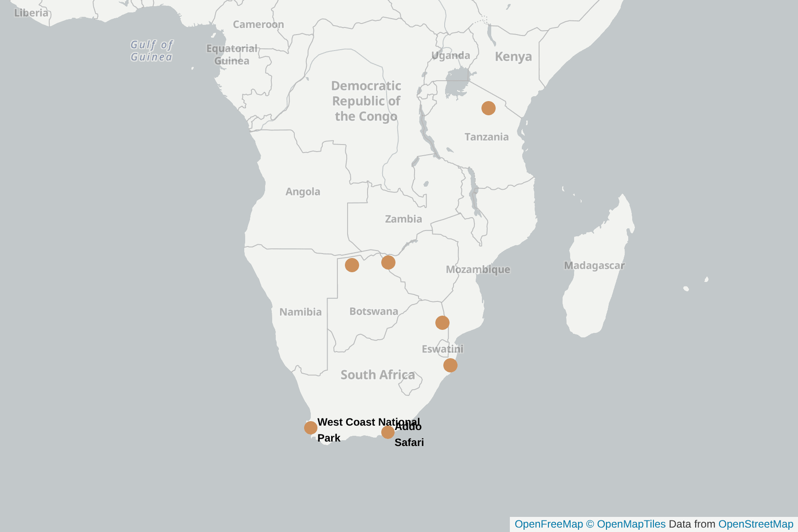Click the 'Equatorial Guinea' label
The width and height of the screenshot is (798, 532).
232,55
